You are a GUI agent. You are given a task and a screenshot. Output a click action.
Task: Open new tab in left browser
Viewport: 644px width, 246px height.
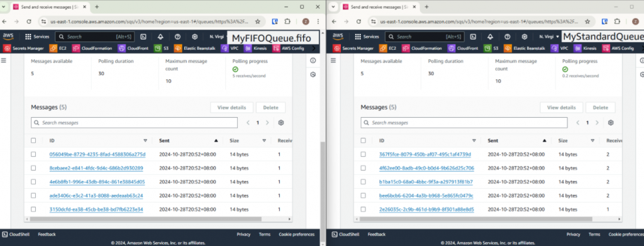(97, 7)
